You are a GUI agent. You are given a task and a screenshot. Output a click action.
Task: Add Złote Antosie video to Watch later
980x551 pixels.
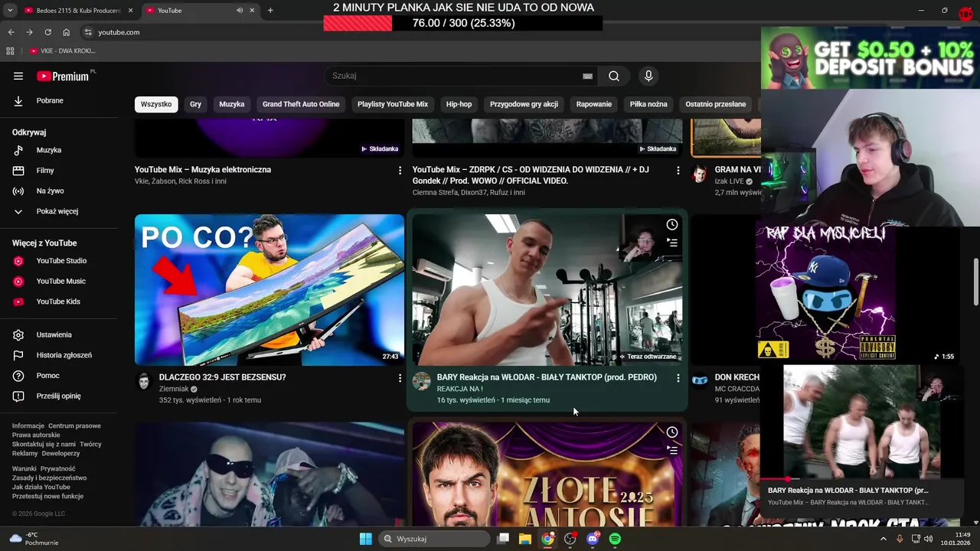pos(671,432)
